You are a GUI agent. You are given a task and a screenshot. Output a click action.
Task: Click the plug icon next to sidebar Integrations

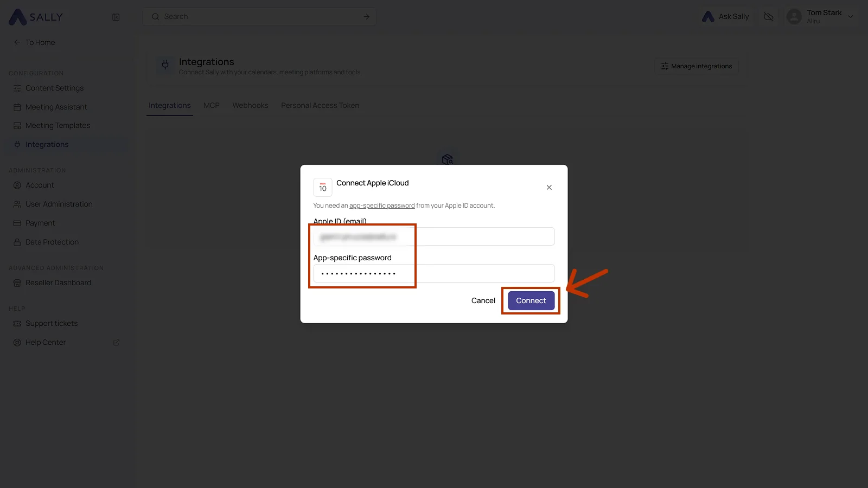17,144
